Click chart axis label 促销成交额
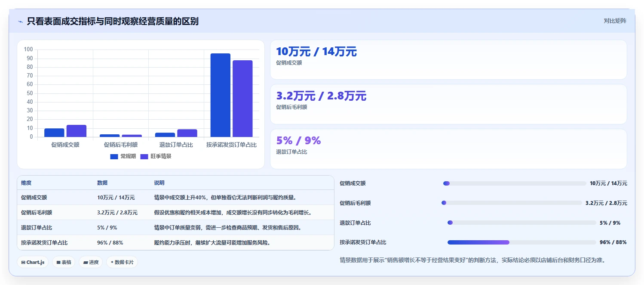The height and width of the screenshot is (285, 644). click(65, 145)
